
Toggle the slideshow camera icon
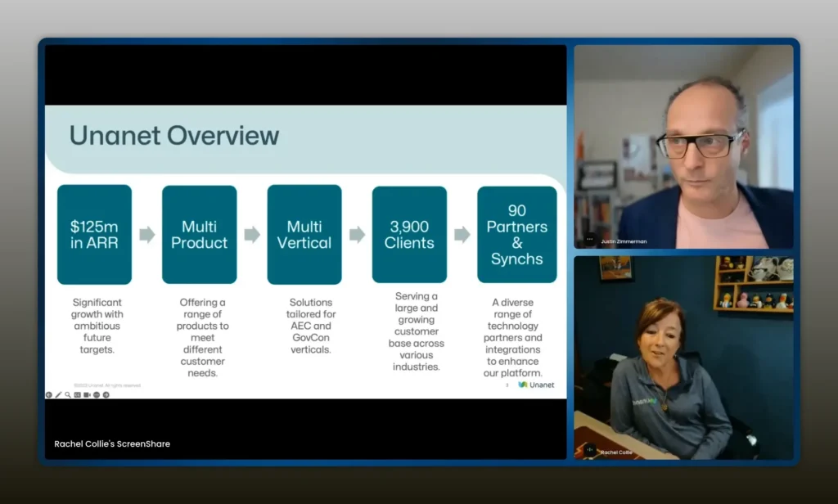coord(87,394)
